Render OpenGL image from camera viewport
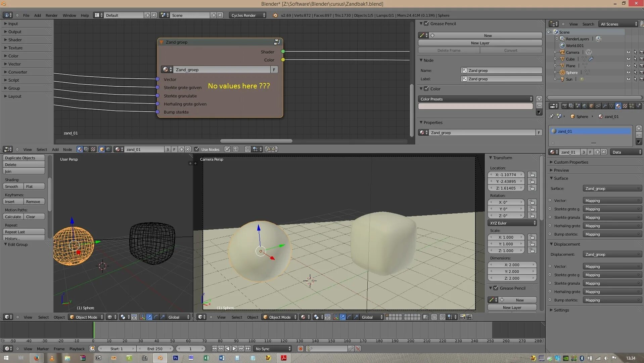This screenshot has width=644, height=363. coord(462,317)
